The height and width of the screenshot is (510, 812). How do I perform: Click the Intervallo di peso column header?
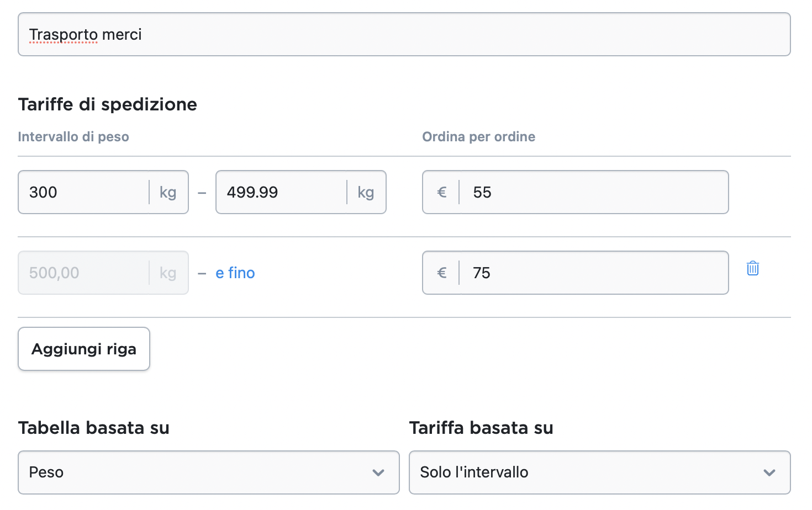coord(73,137)
